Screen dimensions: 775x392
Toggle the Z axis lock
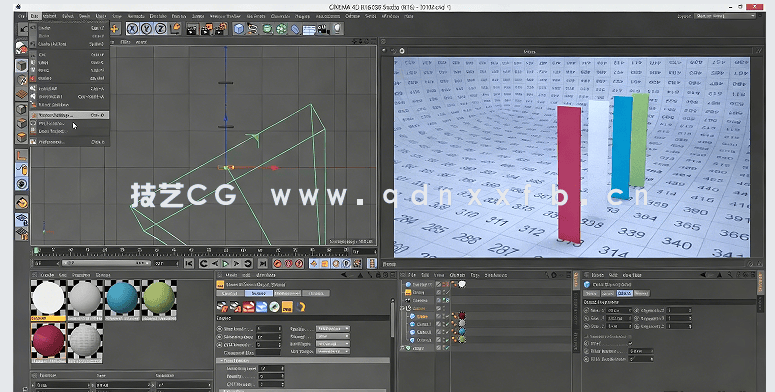161,29
